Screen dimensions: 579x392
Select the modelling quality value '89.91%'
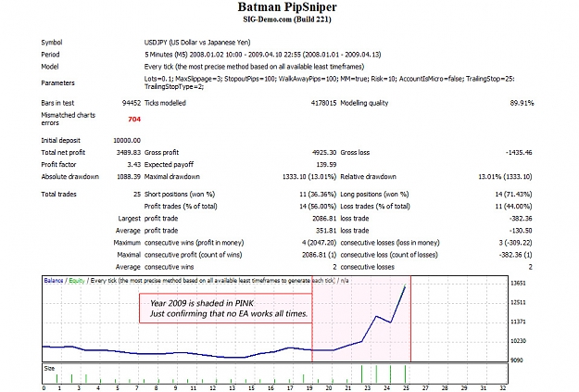(x=522, y=103)
